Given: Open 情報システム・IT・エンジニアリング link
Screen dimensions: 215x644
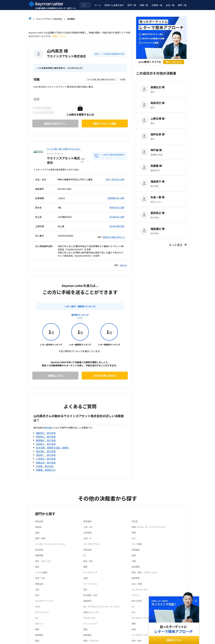Looking at the screenshot, I should pos(148,527).
